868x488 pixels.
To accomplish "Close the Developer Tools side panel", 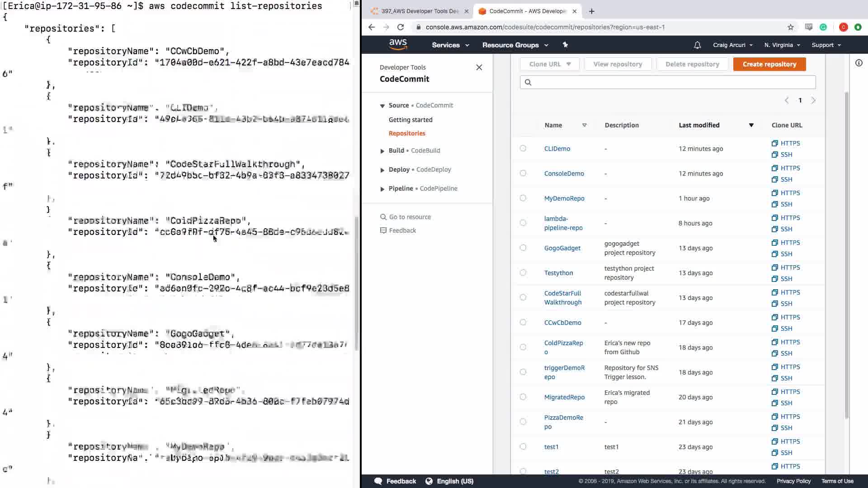I will (x=479, y=67).
